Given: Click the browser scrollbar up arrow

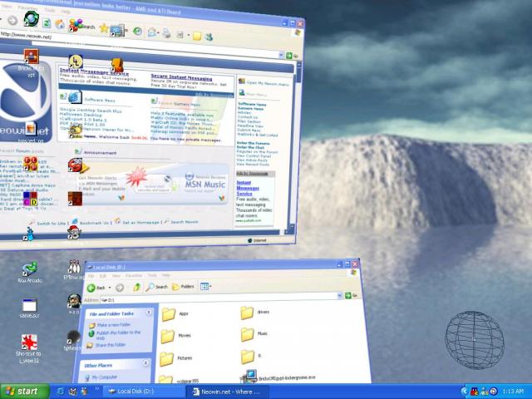Looking at the screenshot, I should [x=299, y=64].
